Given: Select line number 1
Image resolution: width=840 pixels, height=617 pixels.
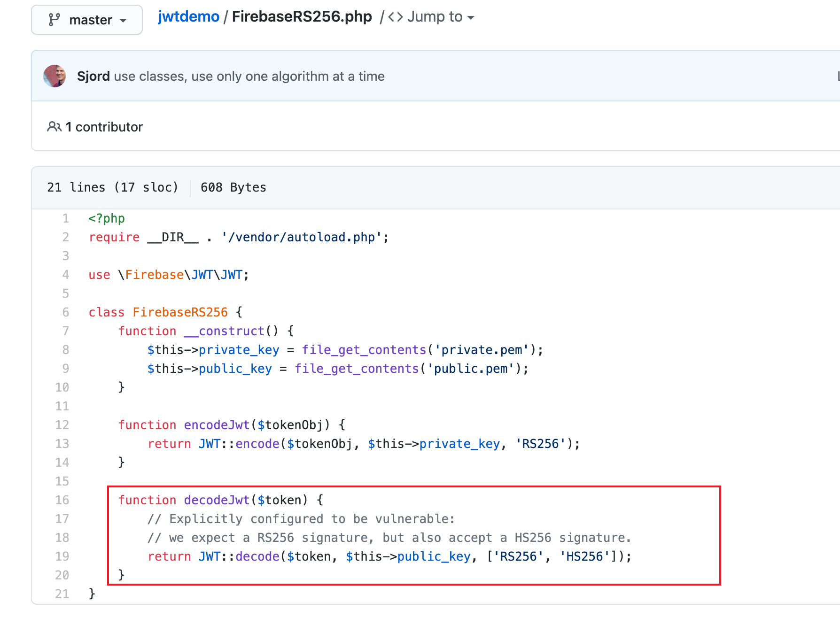Looking at the screenshot, I should [66, 218].
